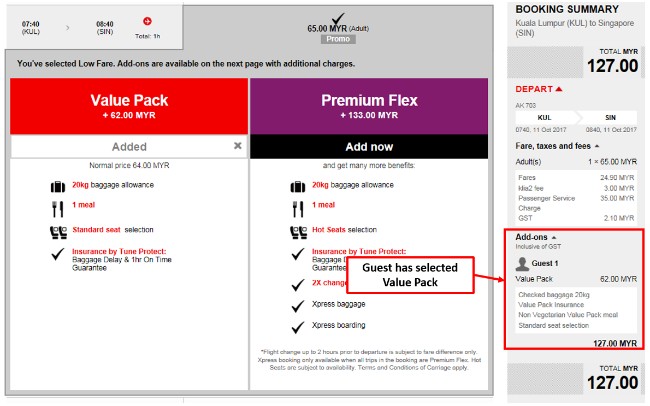Click the Add now button
The image size is (650, 406).
(x=368, y=146)
